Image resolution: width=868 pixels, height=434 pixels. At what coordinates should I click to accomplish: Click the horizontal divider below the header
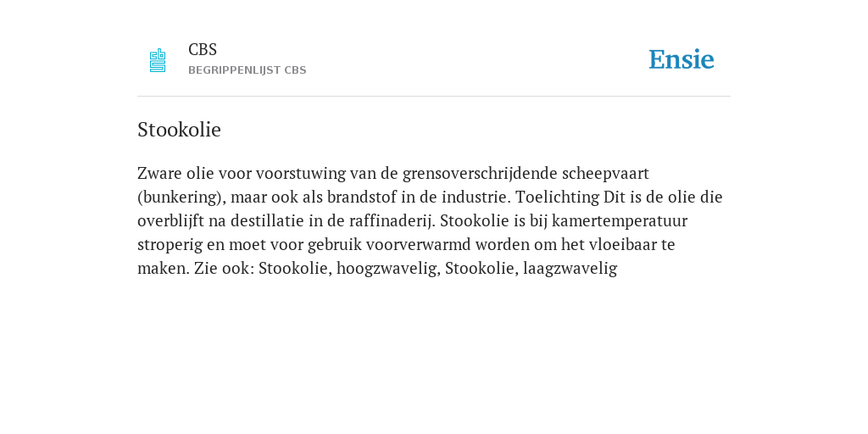point(434,97)
